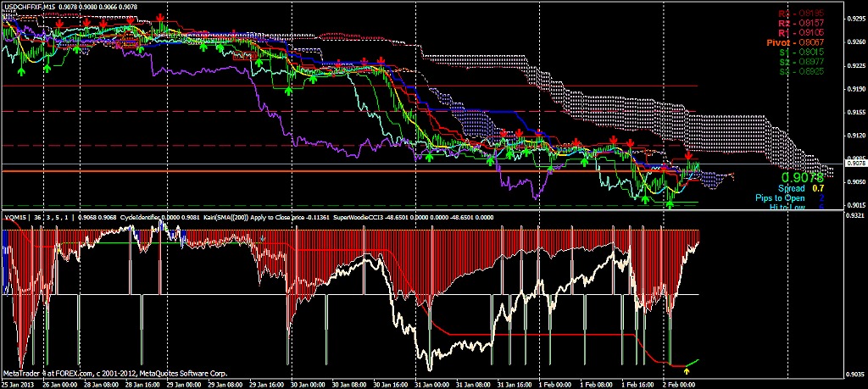Image resolution: width=868 pixels, height=389 pixels.
Task: Click the SuperWoodieCCI3 indicator label
Action: pyautogui.click(x=363, y=217)
